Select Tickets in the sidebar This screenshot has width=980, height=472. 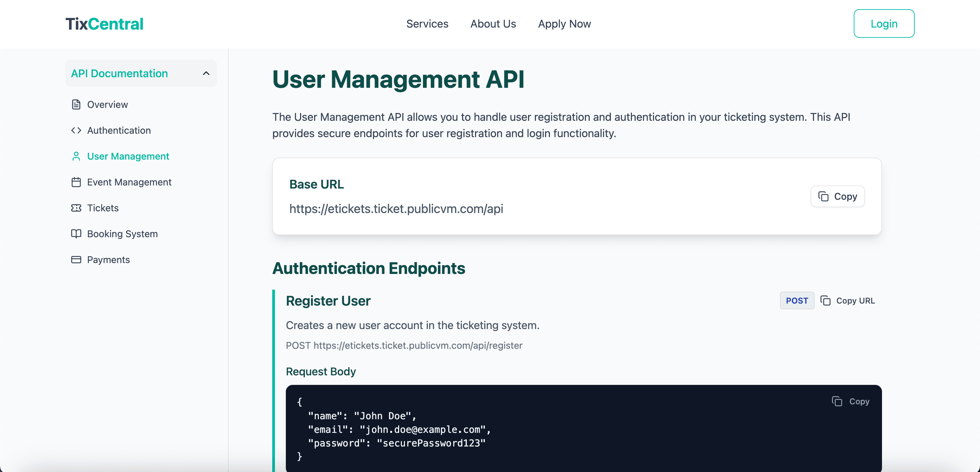[102, 208]
